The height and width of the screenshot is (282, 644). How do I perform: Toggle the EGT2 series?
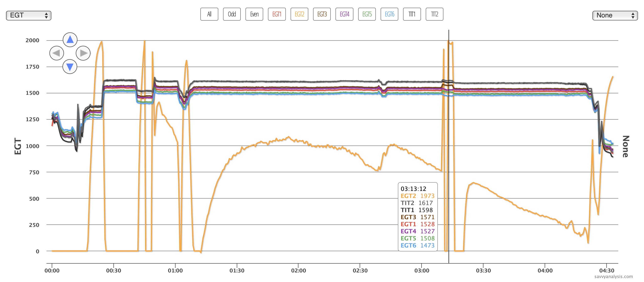[x=299, y=14]
